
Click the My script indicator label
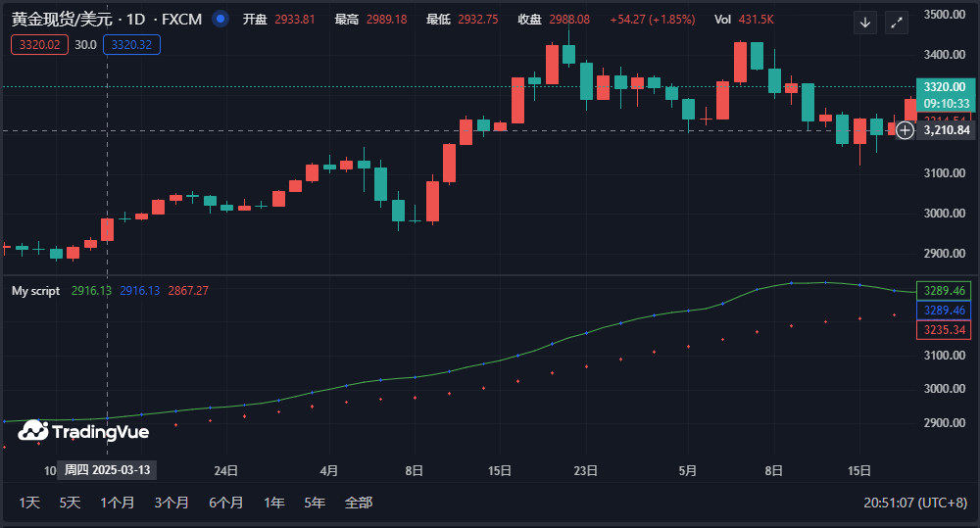tap(35, 291)
